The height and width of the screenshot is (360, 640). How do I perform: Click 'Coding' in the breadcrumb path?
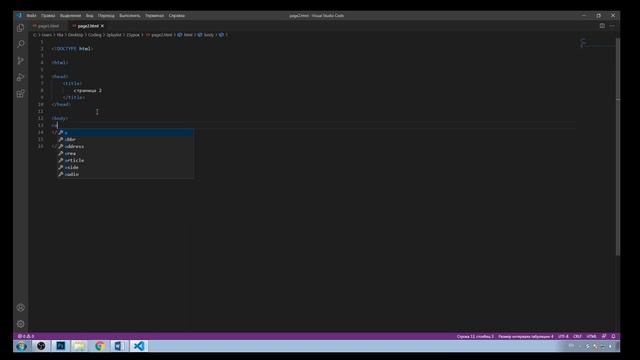(x=95, y=35)
